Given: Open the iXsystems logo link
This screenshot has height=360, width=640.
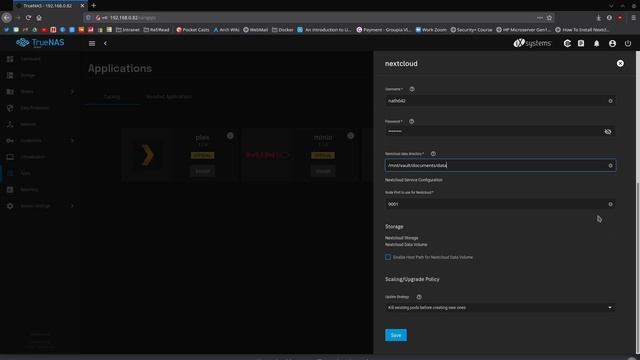Looking at the screenshot, I should coord(532,43).
